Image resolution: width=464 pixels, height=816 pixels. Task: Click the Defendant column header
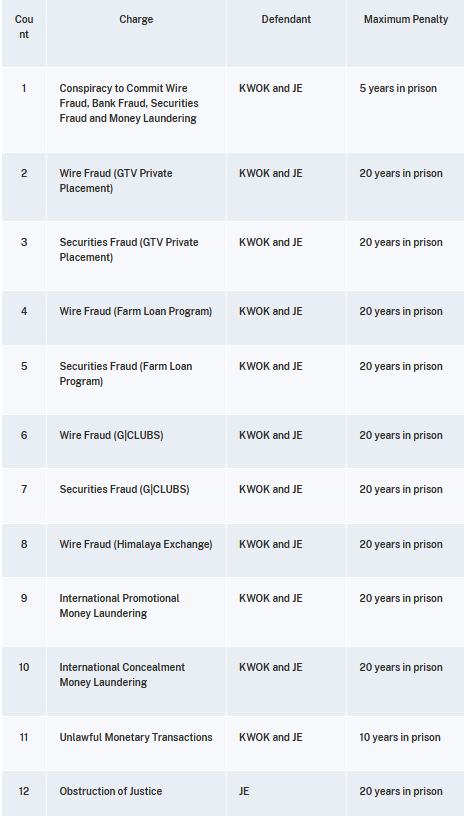click(x=286, y=19)
